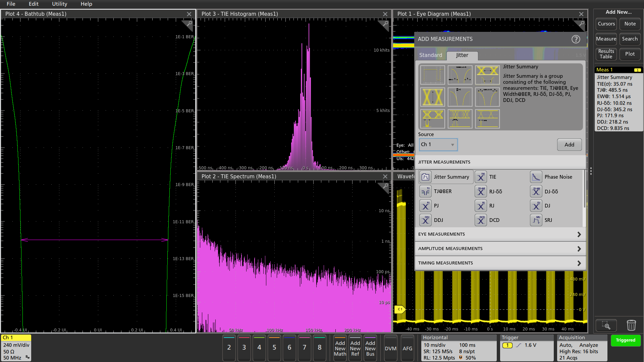644x362 pixels.
Task: Toggle the DVM display
Action: click(x=390, y=349)
